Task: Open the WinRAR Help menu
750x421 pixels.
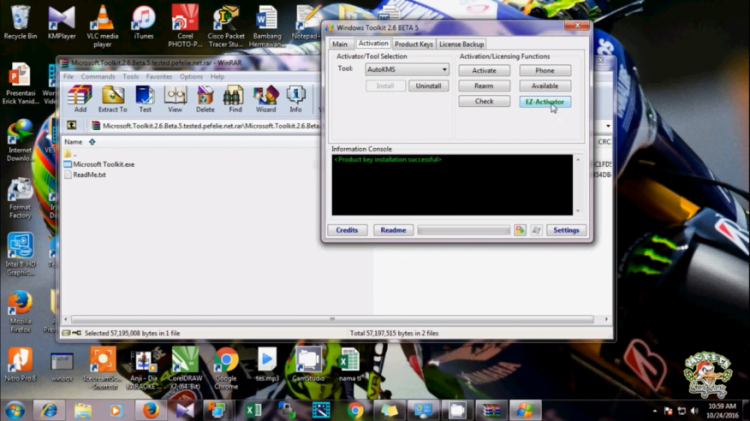Action: (217, 77)
